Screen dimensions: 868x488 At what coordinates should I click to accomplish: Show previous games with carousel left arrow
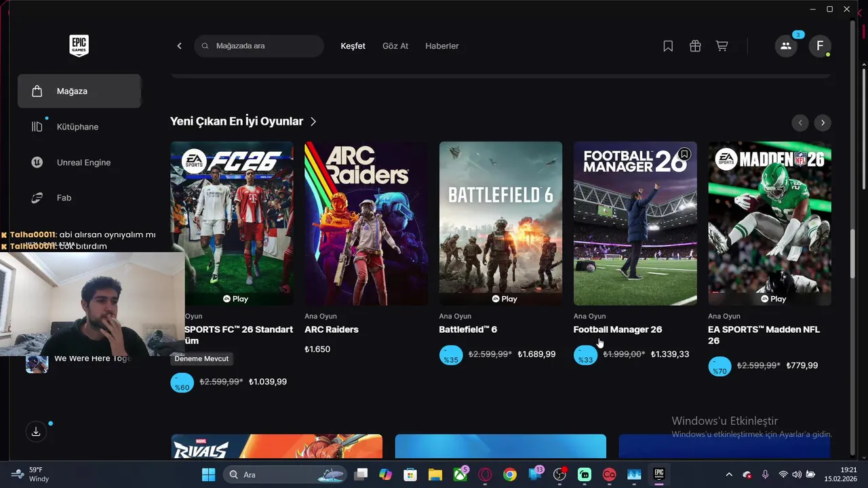click(800, 123)
